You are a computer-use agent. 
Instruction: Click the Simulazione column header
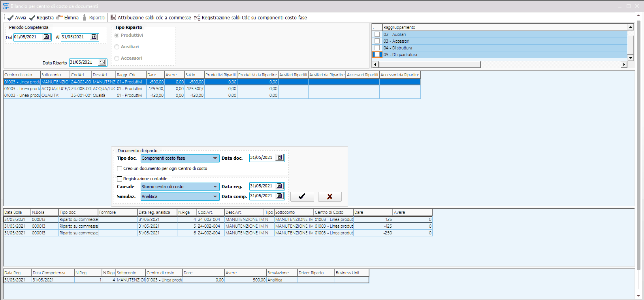(x=282, y=273)
